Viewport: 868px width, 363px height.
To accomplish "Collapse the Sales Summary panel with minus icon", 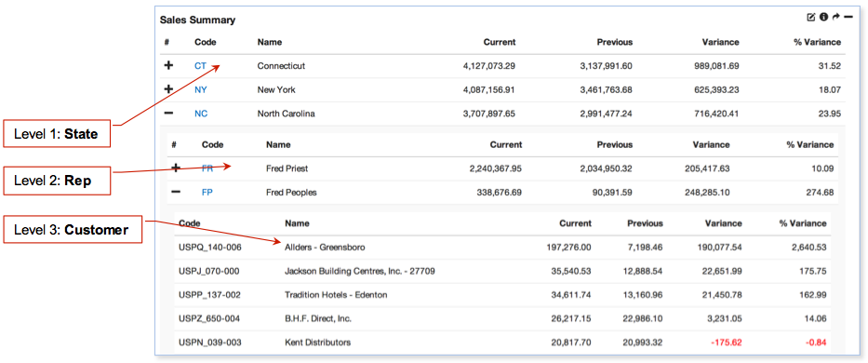I will tap(848, 17).
